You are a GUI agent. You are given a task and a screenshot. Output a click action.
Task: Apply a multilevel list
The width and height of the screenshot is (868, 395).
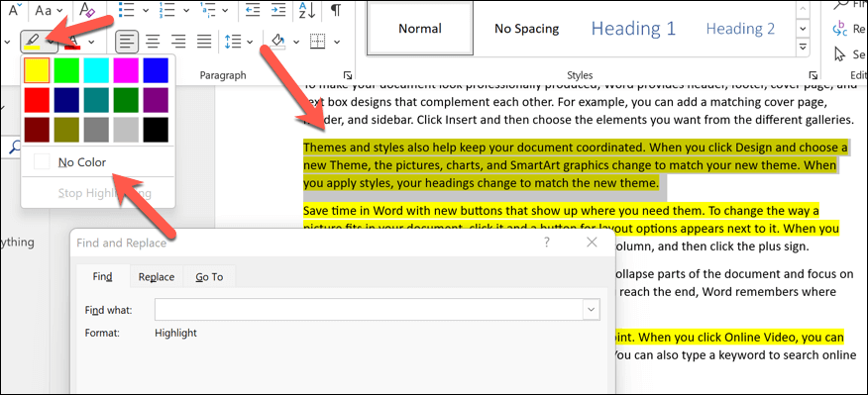pos(207,10)
